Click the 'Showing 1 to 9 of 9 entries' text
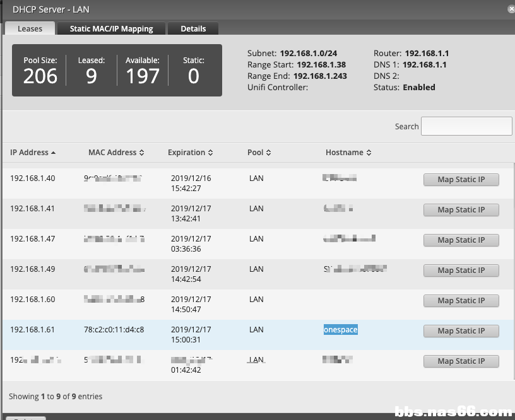Screen dimensions: 515x420 (56, 397)
